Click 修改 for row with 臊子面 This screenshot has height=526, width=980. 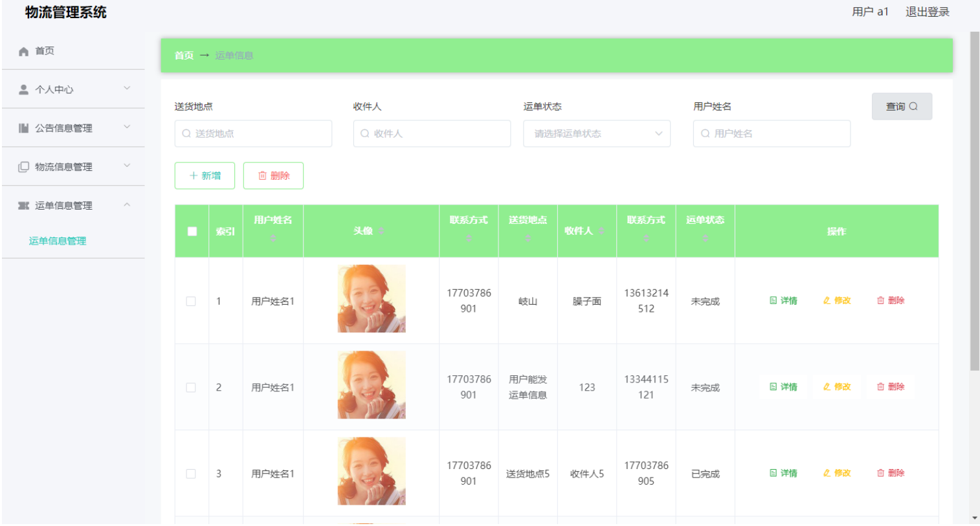tap(837, 301)
